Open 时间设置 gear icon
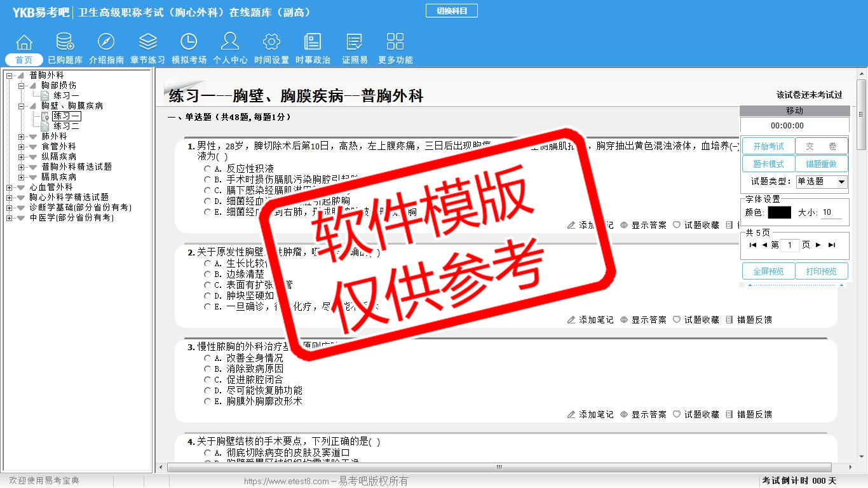The image size is (868, 488). click(271, 43)
